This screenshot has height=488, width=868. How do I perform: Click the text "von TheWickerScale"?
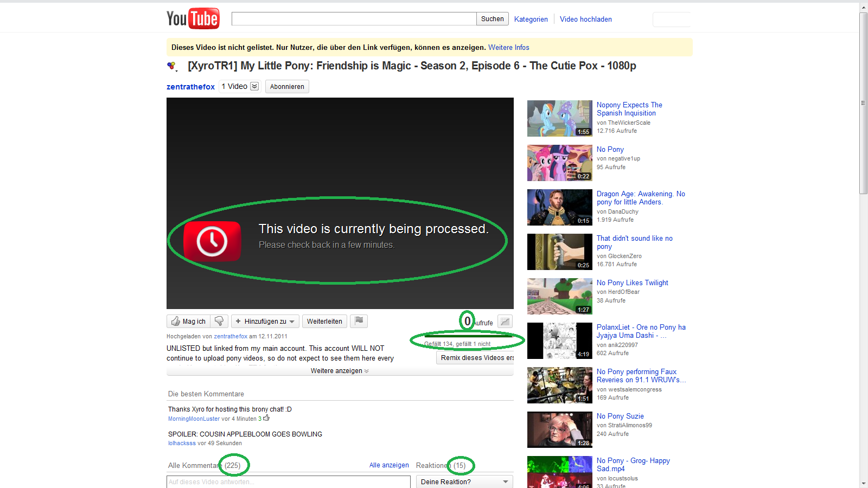623,123
